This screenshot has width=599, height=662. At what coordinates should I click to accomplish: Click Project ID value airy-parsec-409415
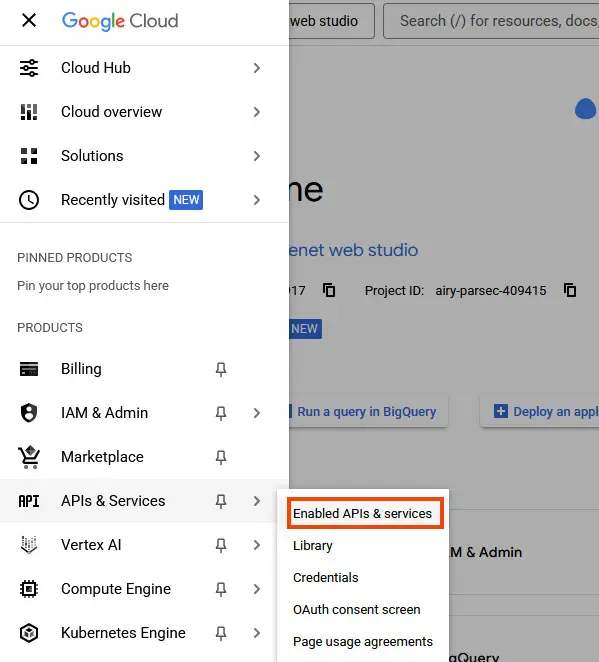tap(491, 290)
